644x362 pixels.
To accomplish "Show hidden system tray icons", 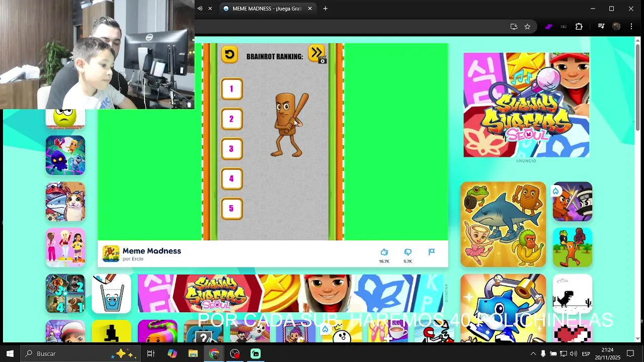I will click(x=533, y=353).
